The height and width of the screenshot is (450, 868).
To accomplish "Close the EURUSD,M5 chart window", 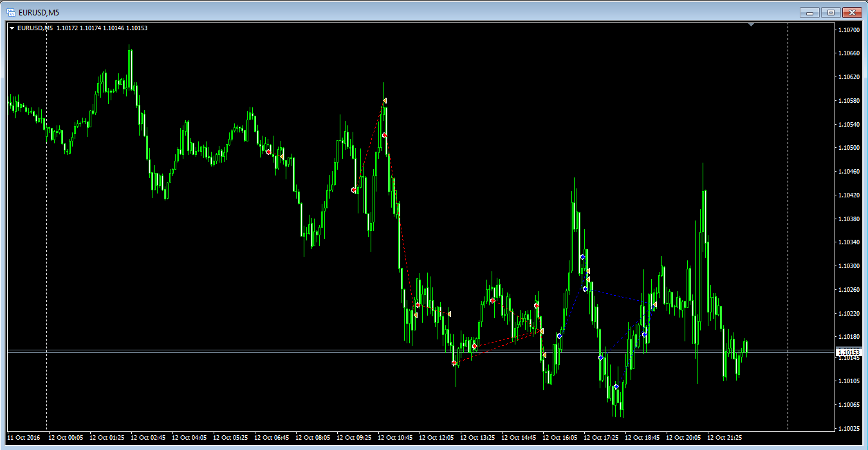I will [852, 12].
